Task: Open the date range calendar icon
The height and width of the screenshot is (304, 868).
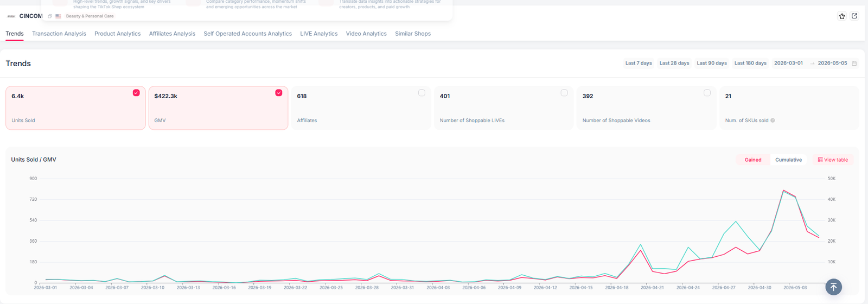Action: click(854, 64)
